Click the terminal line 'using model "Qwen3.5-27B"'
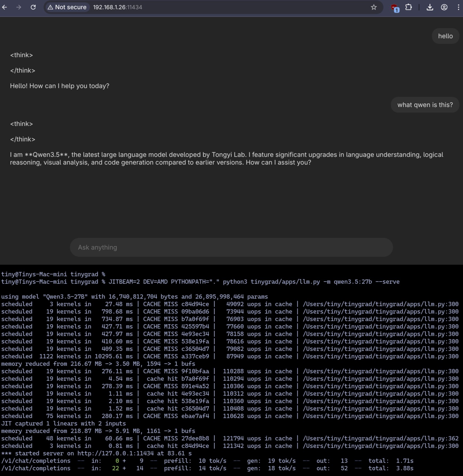Viewport: 463px width, 476px height. [x=135, y=297]
